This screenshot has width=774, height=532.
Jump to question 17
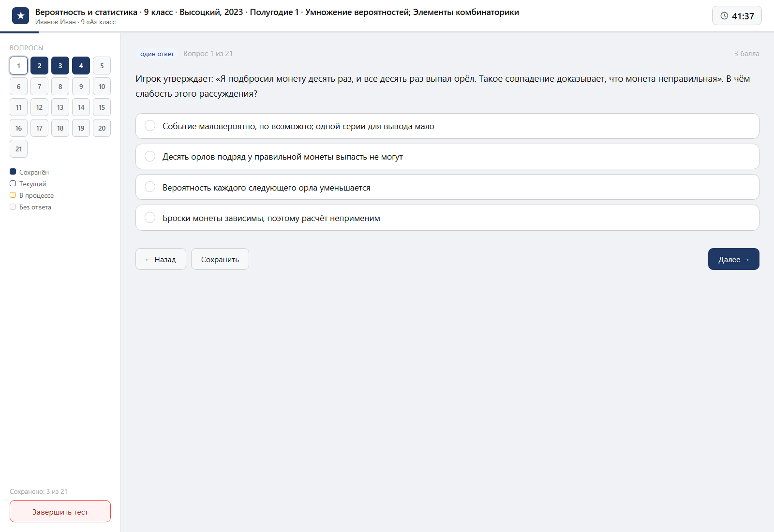coord(39,128)
